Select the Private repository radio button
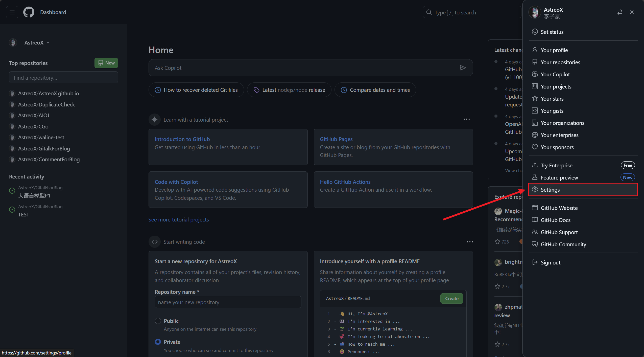Image resolution: width=644 pixels, height=357 pixels. (158, 342)
